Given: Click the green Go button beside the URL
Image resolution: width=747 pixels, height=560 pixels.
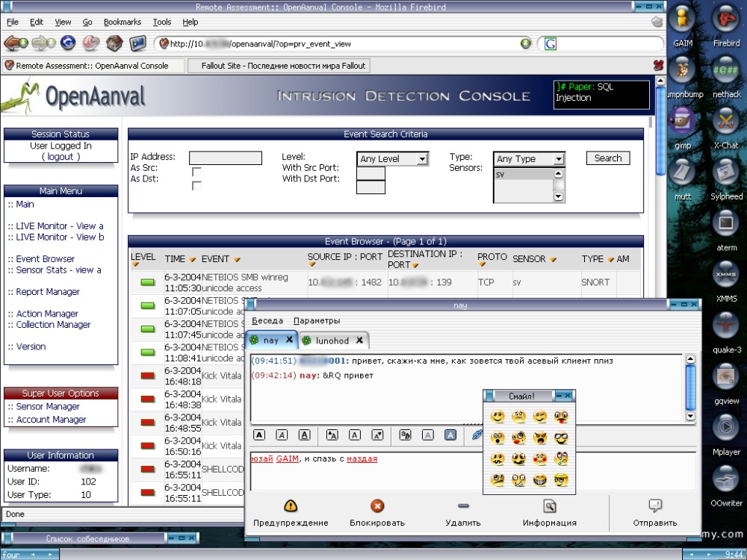Looking at the screenshot, I should pos(525,44).
